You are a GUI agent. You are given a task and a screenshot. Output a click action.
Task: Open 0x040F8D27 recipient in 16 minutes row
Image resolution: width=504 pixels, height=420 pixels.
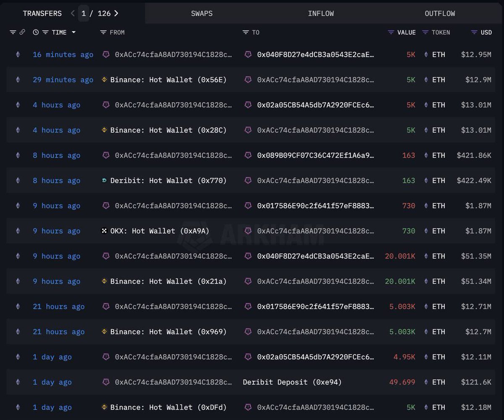[x=315, y=55]
